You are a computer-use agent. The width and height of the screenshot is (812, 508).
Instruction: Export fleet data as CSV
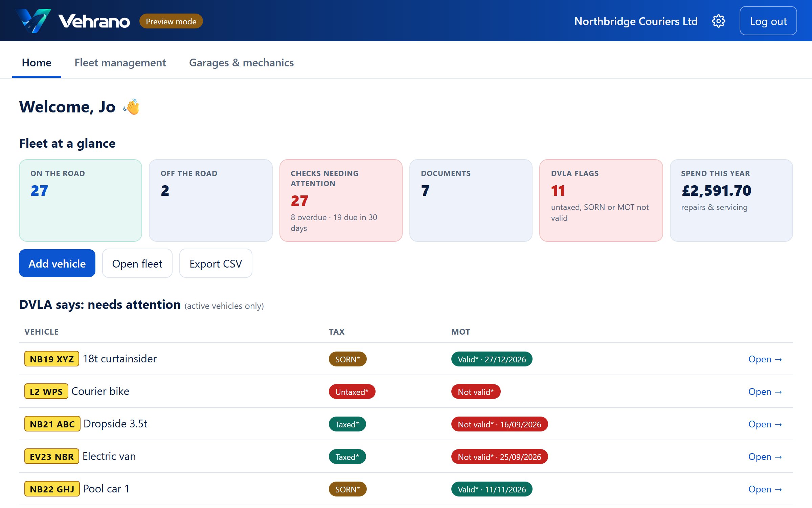216,263
